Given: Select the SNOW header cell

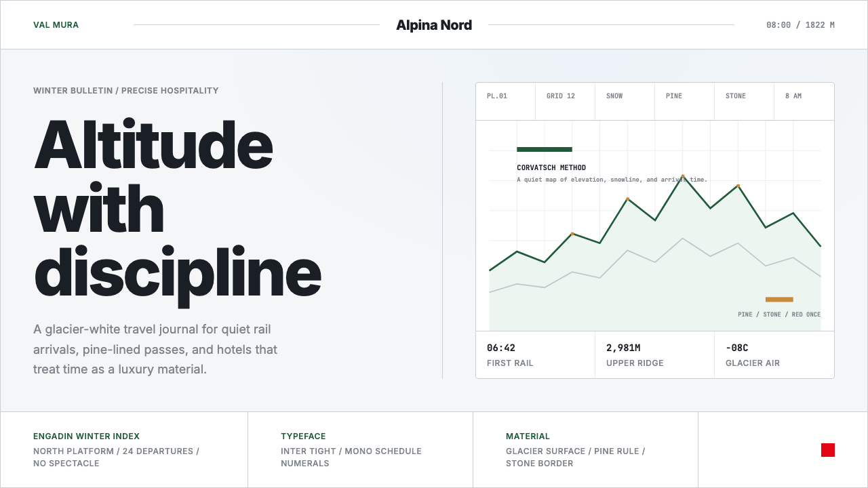Looking at the screenshot, I should coord(625,102).
